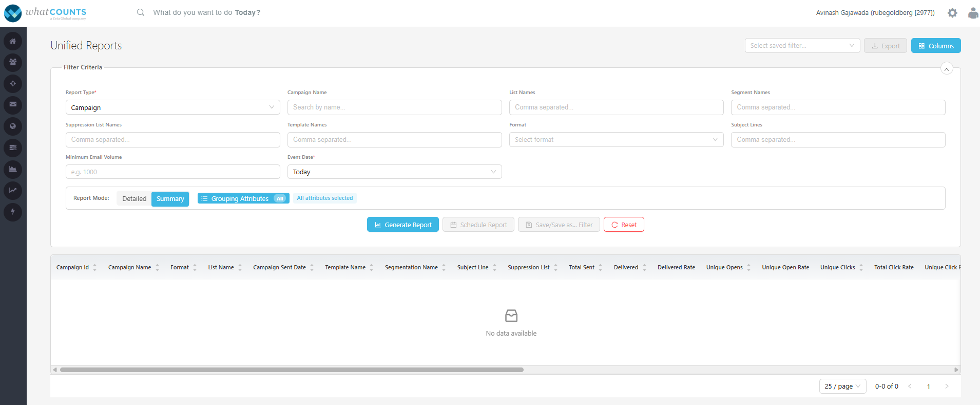The width and height of the screenshot is (980, 405).
Task: Open the settings gear icon
Action: tap(952, 13)
